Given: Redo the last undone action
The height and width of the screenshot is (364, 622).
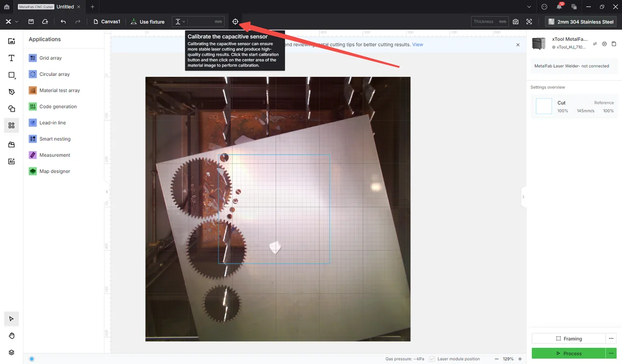Looking at the screenshot, I should tap(78, 21).
